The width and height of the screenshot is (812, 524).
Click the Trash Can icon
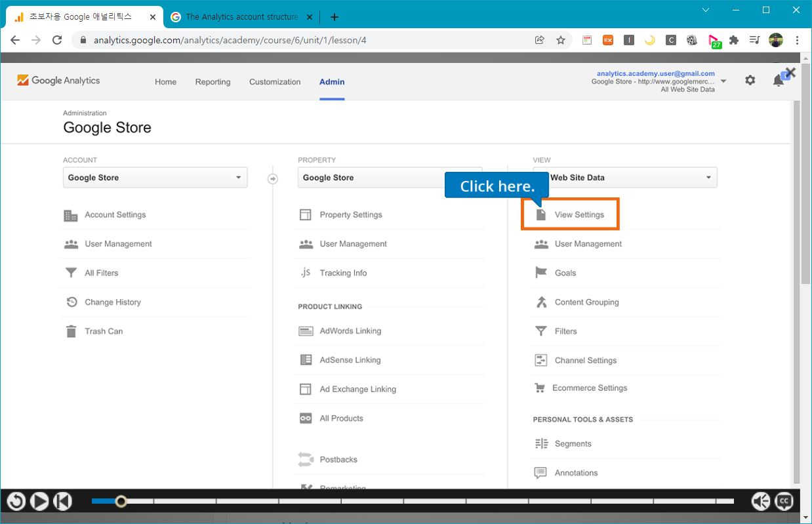71,331
